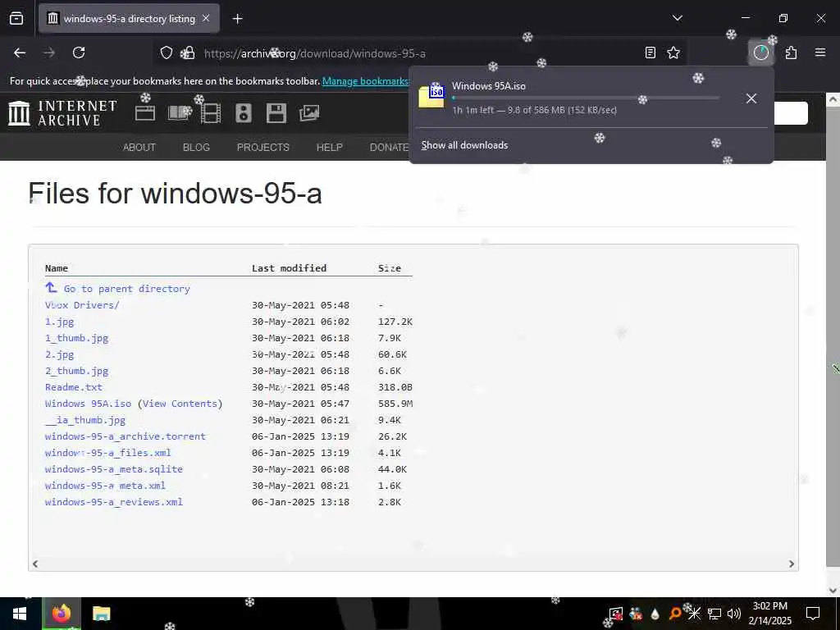Click the page scrollbar down arrow
This screenshot has height=630, width=840.
[x=833, y=591]
